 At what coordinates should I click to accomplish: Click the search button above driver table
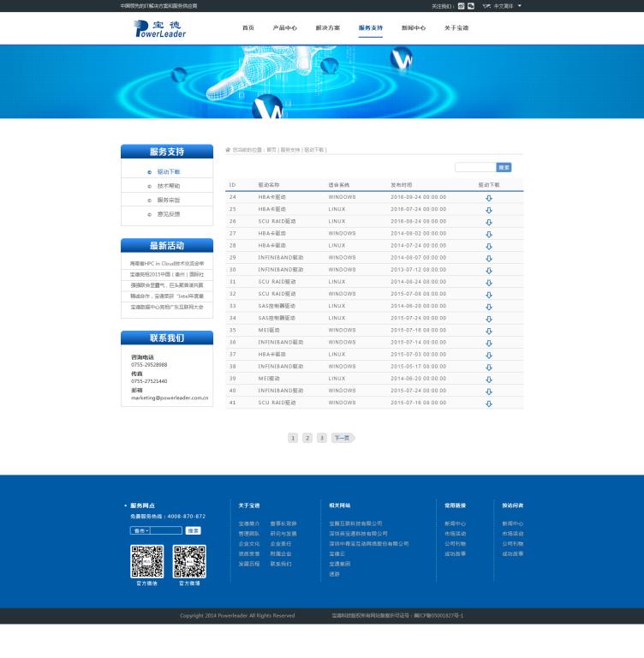(504, 168)
